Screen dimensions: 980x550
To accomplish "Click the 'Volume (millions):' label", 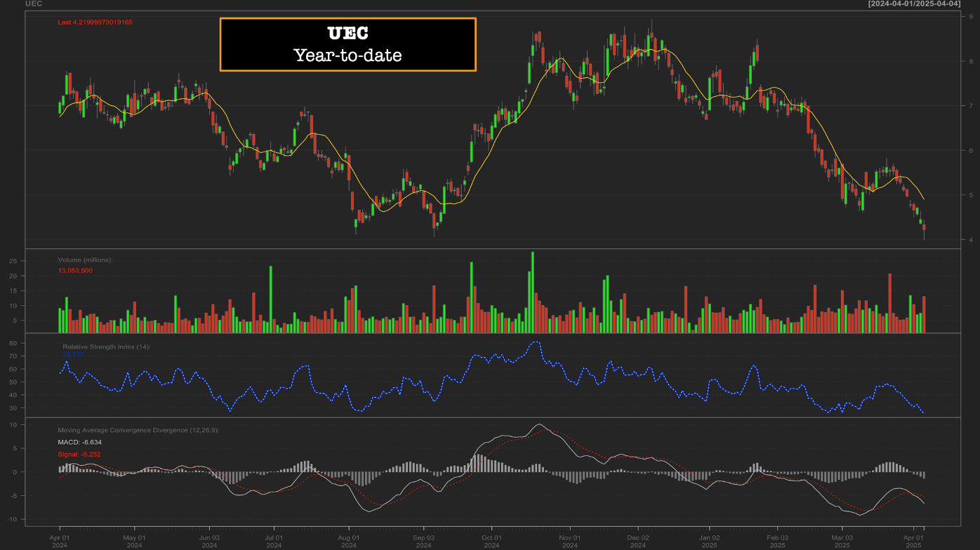I will coord(85,260).
